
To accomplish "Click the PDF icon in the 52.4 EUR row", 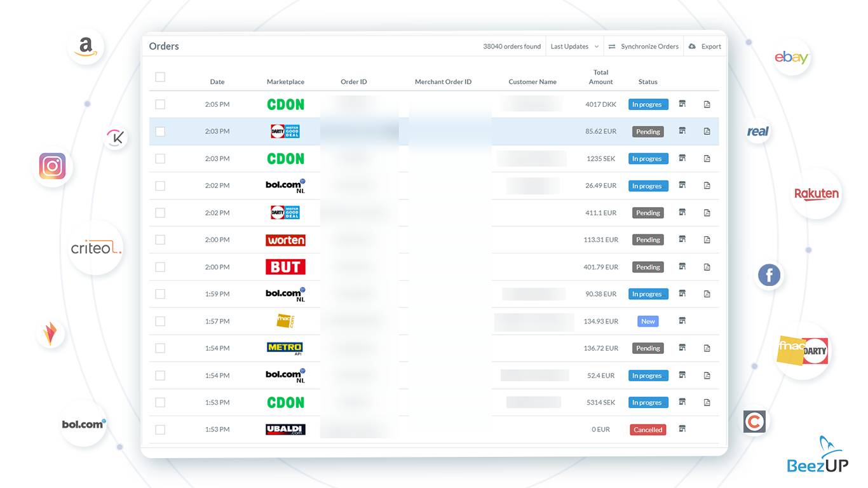I will (707, 376).
